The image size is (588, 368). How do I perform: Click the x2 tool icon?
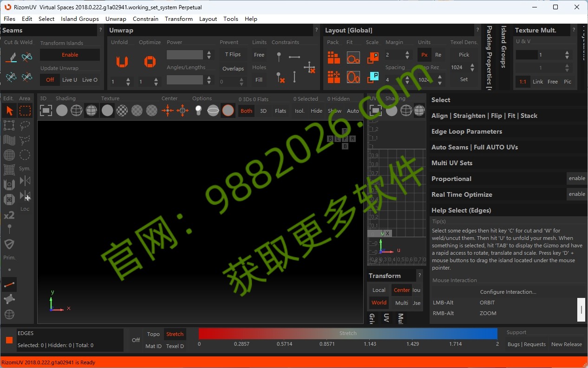9,215
